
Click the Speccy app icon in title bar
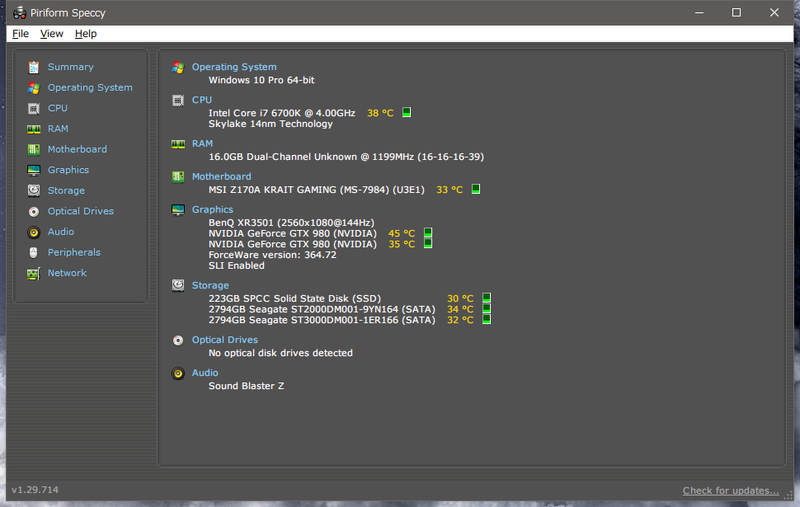click(x=19, y=13)
